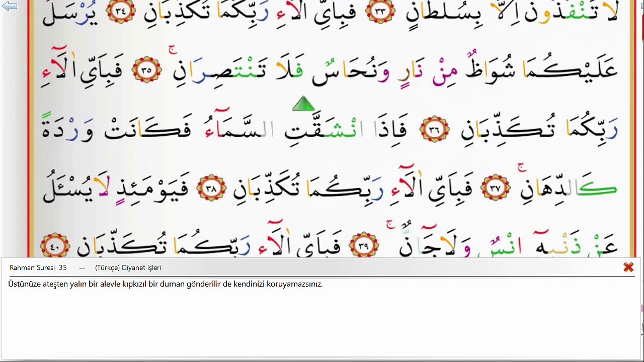Image resolution: width=644 pixels, height=362 pixels.
Task: Select verse marker 35
Action: point(146,70)
